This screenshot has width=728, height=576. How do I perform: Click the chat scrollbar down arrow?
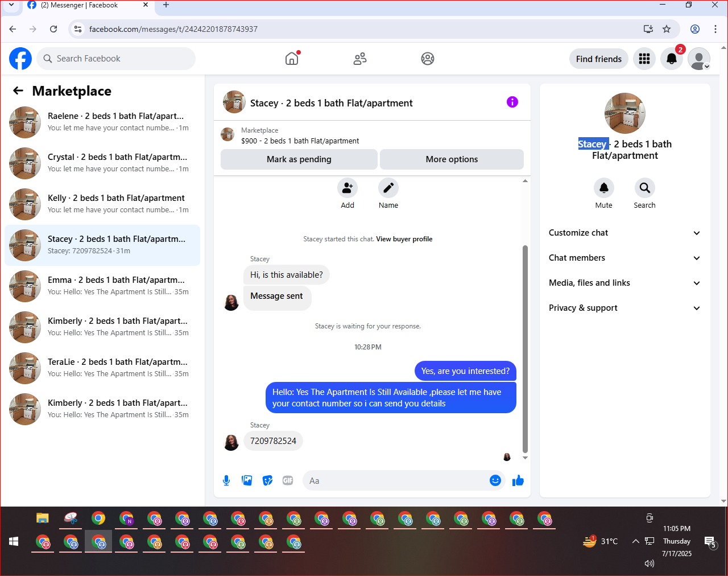[525, 458]
